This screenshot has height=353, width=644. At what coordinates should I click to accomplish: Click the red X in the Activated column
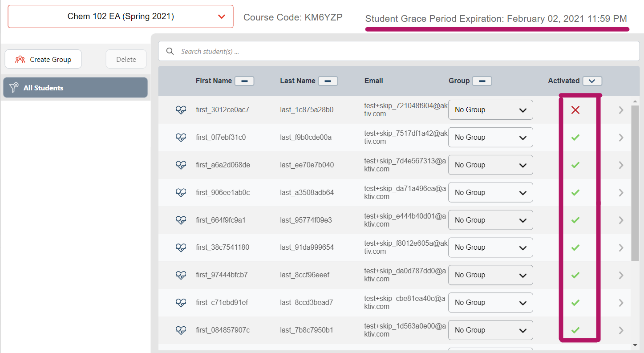575,110
